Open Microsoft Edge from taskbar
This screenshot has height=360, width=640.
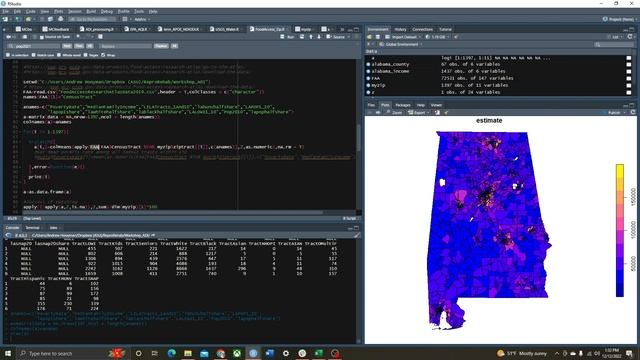click(171, 353)
